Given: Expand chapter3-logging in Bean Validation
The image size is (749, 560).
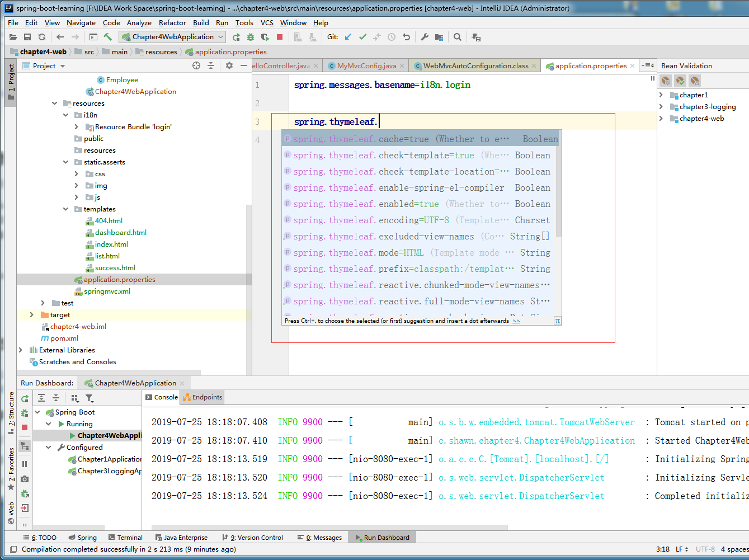Looking at the screenshot, I should (x=662, y=106).
